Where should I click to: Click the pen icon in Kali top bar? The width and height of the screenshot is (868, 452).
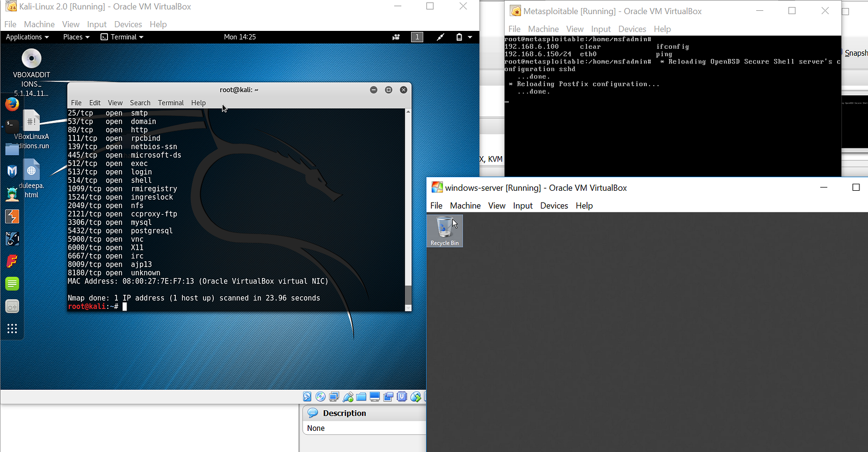tap(441, 37)
